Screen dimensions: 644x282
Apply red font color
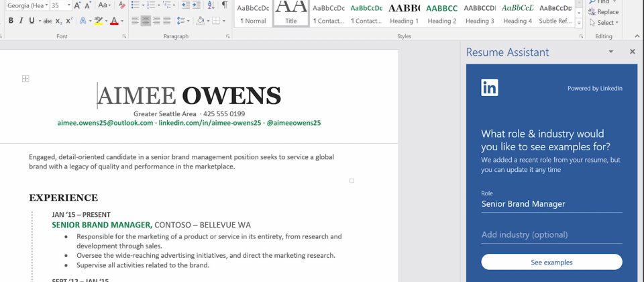click(x=114, y=21)
